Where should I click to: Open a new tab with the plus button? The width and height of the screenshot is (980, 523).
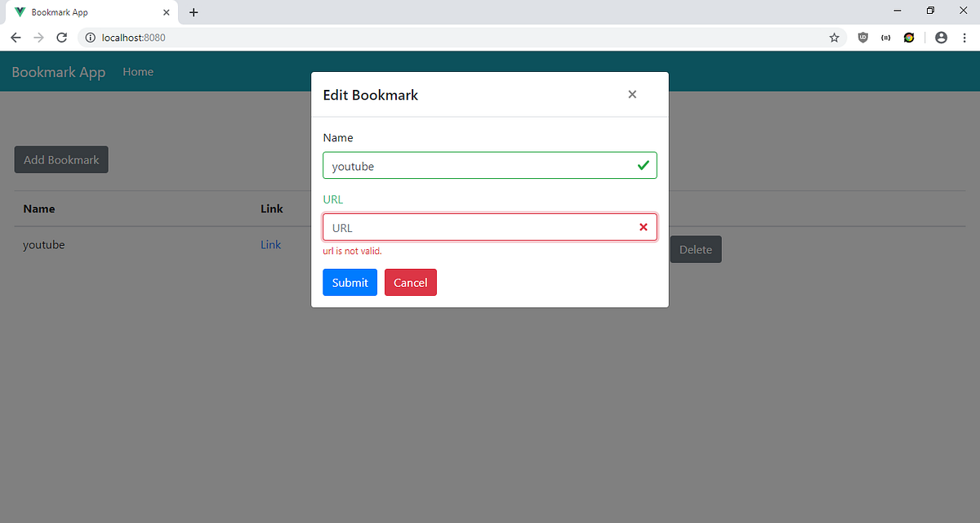193,12
